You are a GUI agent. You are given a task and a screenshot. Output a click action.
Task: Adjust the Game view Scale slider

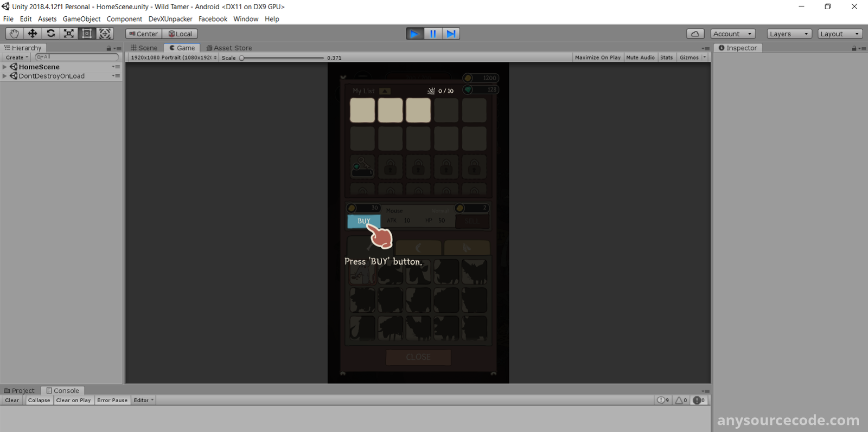click(242, 57)
